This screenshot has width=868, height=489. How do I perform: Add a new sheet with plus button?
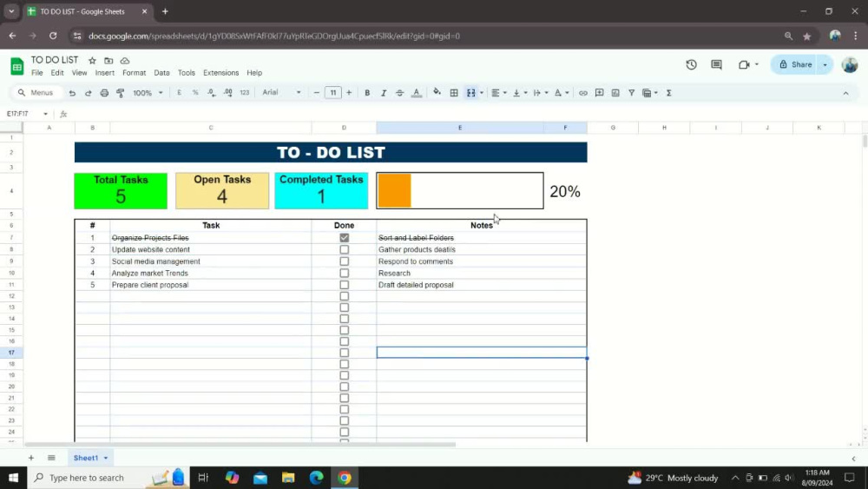pos(31,458)
